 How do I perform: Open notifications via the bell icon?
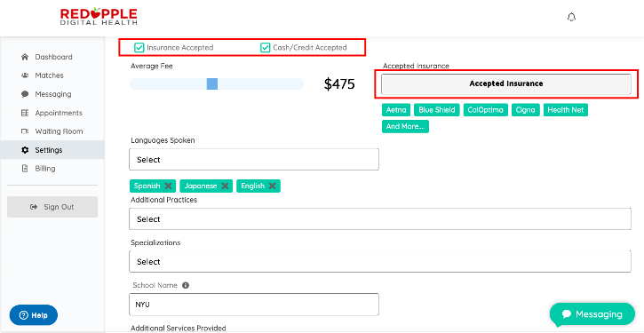[x=571, y=17]
